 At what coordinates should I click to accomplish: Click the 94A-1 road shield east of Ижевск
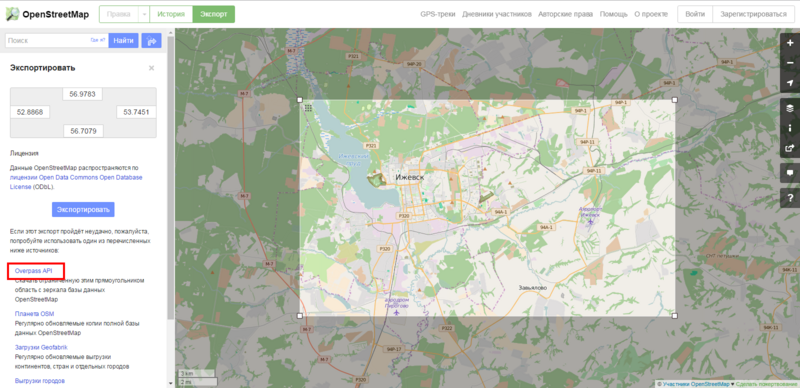(501, 211)
